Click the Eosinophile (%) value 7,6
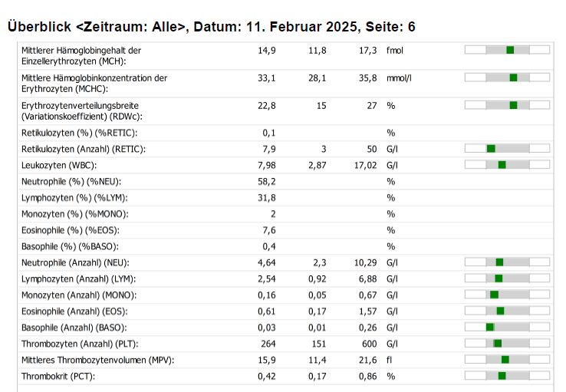566x392 pixels. point(269,230)
